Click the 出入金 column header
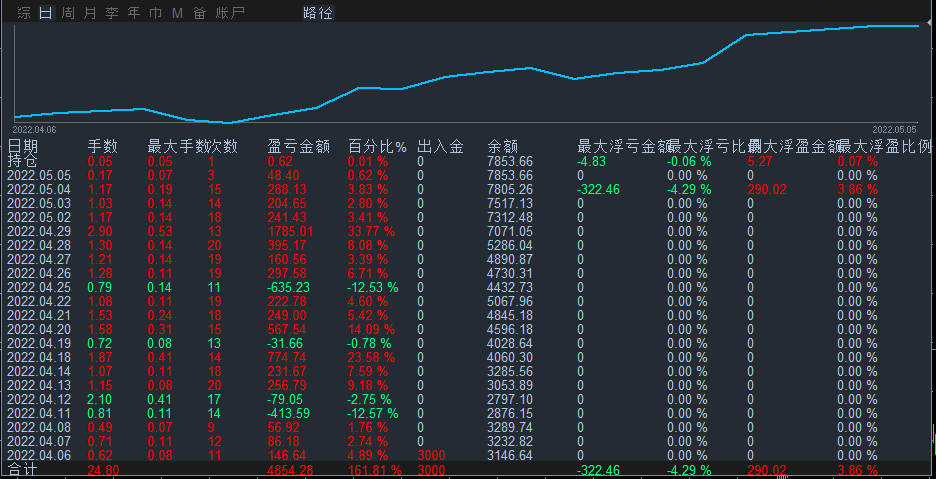This screenshot has width=936, height=479. (x=440, y=146)
